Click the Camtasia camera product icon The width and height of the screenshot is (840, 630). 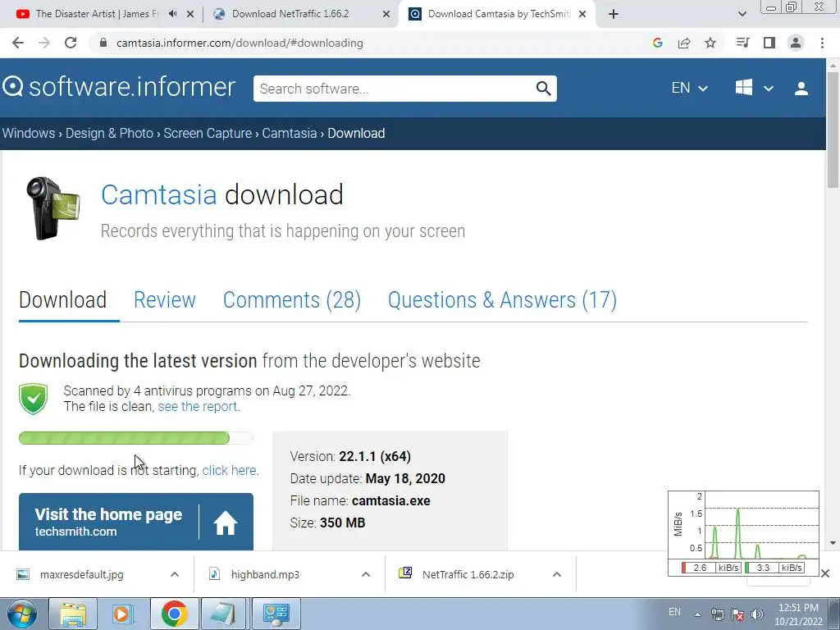point(52,208)
